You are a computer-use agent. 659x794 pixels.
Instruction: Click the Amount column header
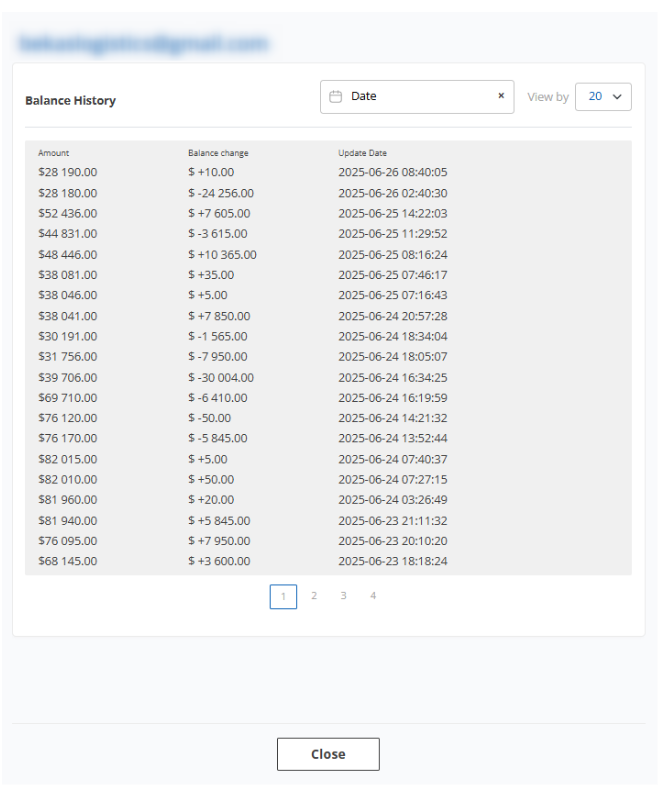tap(53, 153)
